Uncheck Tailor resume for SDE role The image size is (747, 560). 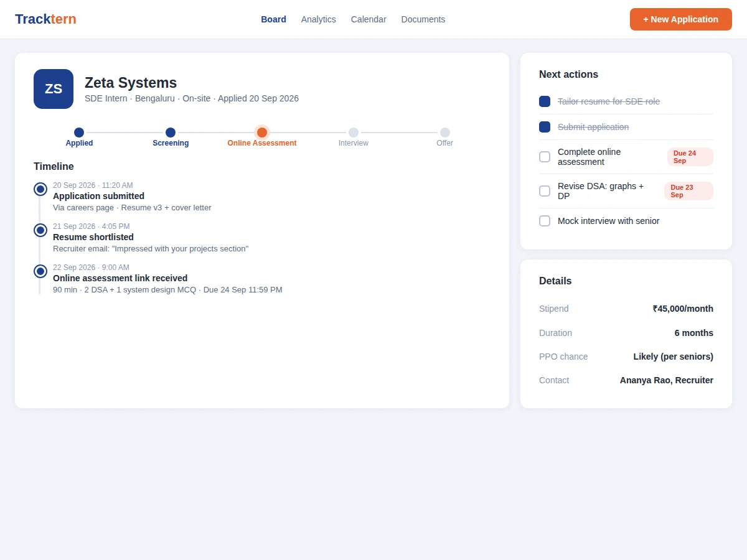pyautogui.click(x=545, y=101)
